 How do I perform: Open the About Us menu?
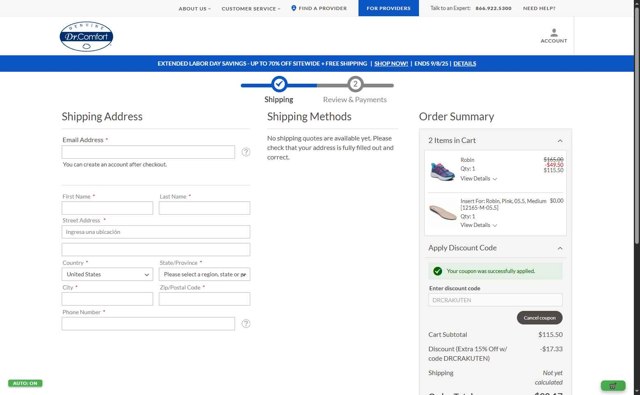pos(194,9)
